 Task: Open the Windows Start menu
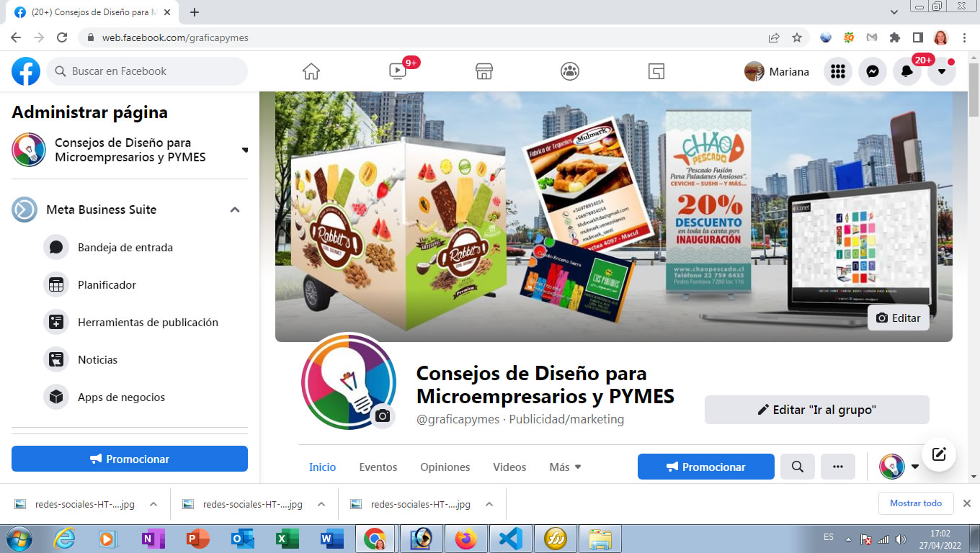18,539
